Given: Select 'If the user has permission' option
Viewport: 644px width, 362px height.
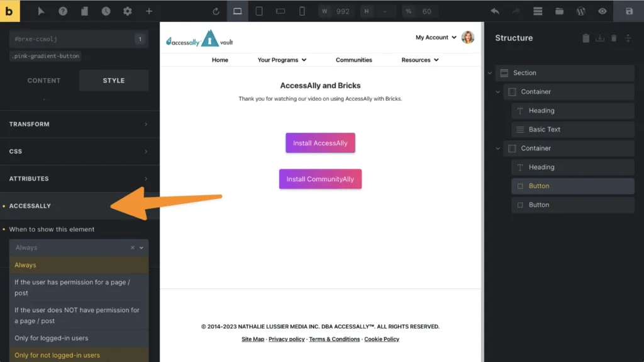Looking at the screenshot, I should (79, 288).
